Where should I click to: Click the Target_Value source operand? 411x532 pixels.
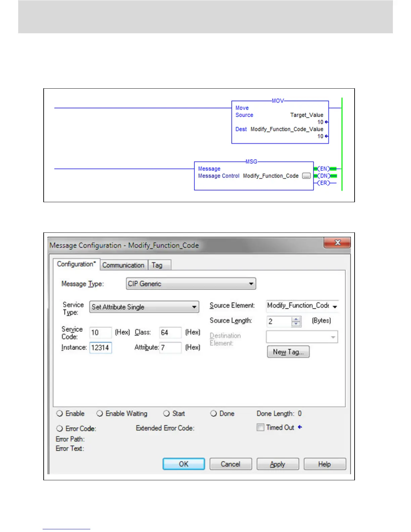point(307,115)
